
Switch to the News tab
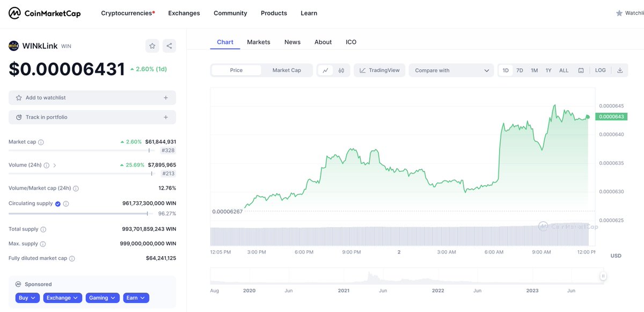(x=292, y=42)
